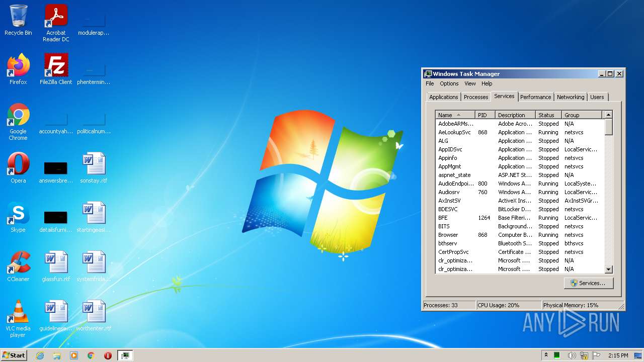Select the guidelineser... document icon
The image size is (644, 362).
[56, 316]
